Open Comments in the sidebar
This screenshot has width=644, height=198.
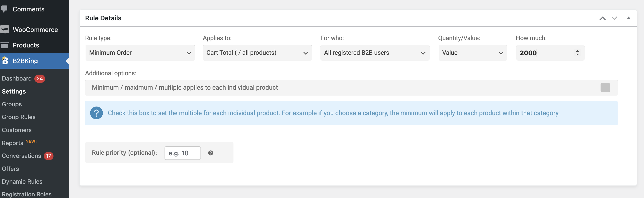[28, 9]
